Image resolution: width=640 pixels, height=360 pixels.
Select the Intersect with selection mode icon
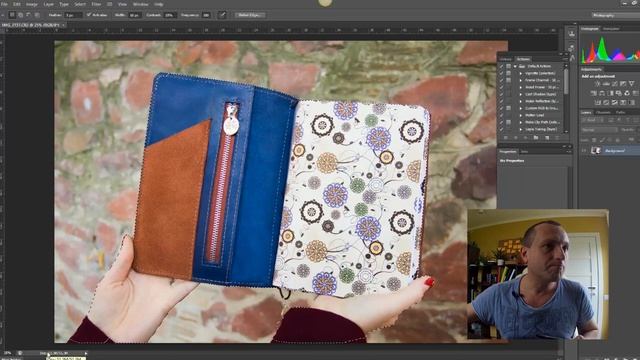click(37, 15)
